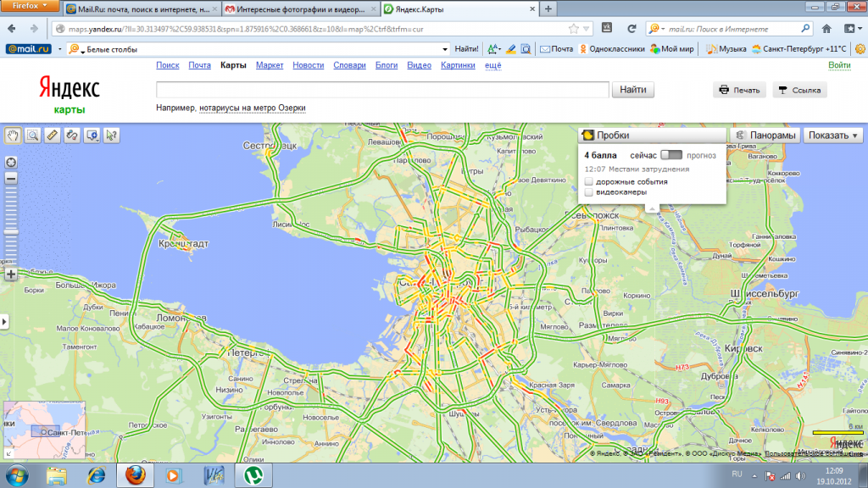868x488 pixels.
Task: Switch to the Mail.Ru browser tab
Action: point(143,9)
